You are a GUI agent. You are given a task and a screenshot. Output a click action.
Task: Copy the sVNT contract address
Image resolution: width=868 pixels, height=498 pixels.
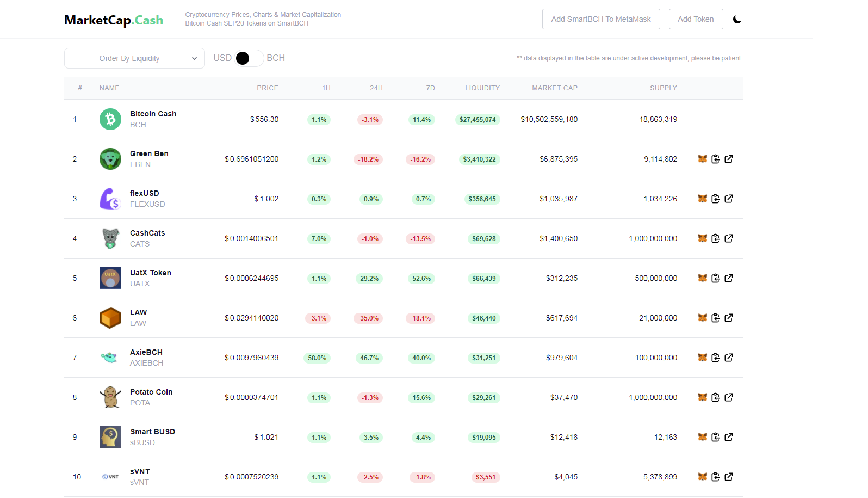click(x=716, y=477)
